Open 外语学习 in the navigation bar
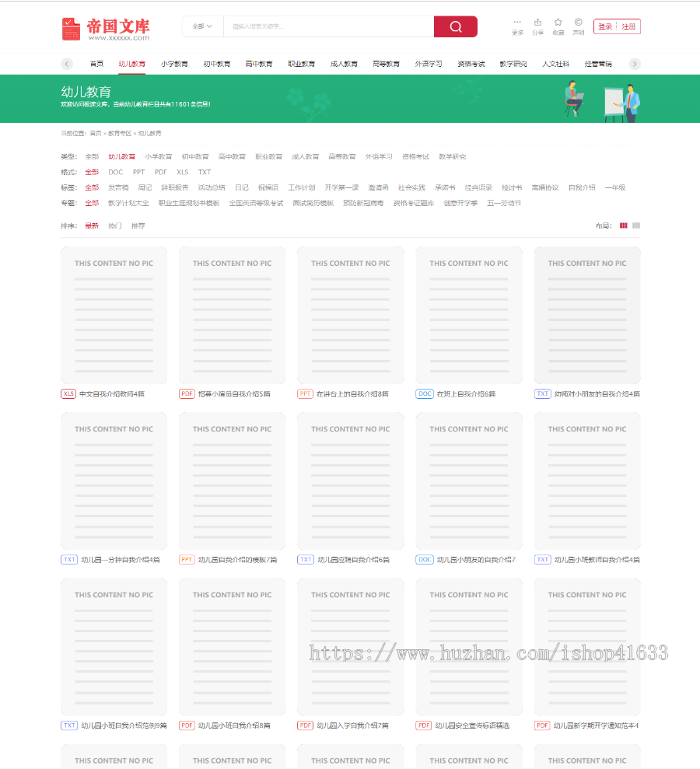Image resolution: width=700 pixels, height=769 pixels. pyautogui.click(x=429, y=64)
